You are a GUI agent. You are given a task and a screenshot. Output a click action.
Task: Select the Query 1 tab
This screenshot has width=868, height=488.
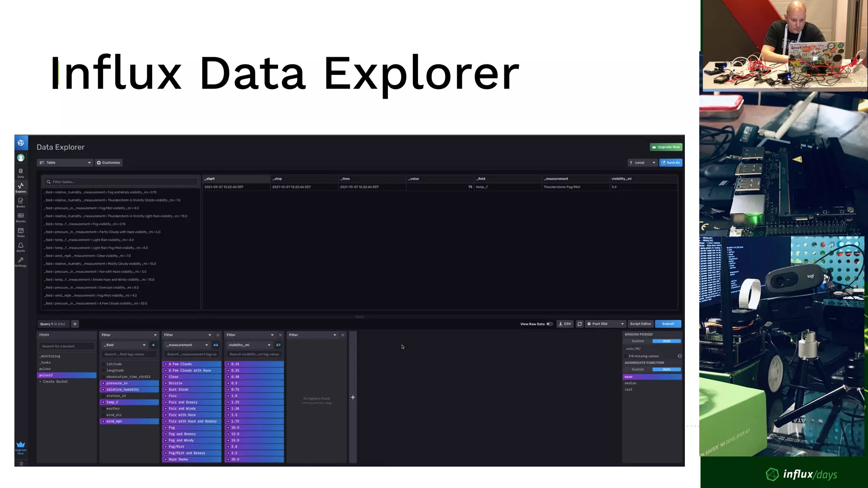pyautogui.click(x=53, y=324)
